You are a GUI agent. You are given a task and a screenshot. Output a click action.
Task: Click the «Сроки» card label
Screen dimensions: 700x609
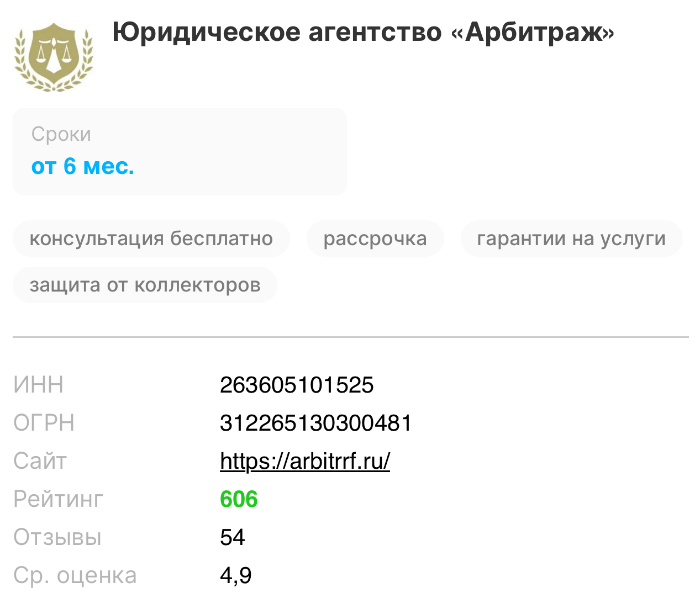(61, 134)
